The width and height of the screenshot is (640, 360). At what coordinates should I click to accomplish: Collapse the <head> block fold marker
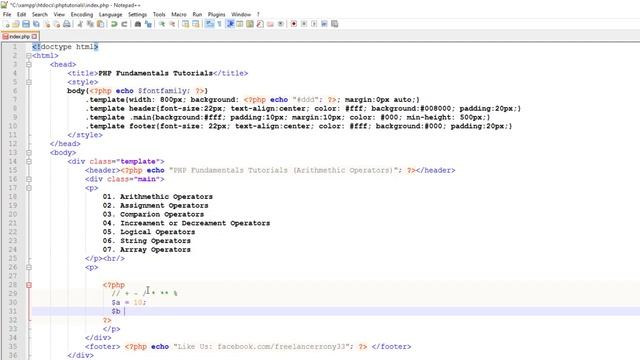tap(29, 64)
